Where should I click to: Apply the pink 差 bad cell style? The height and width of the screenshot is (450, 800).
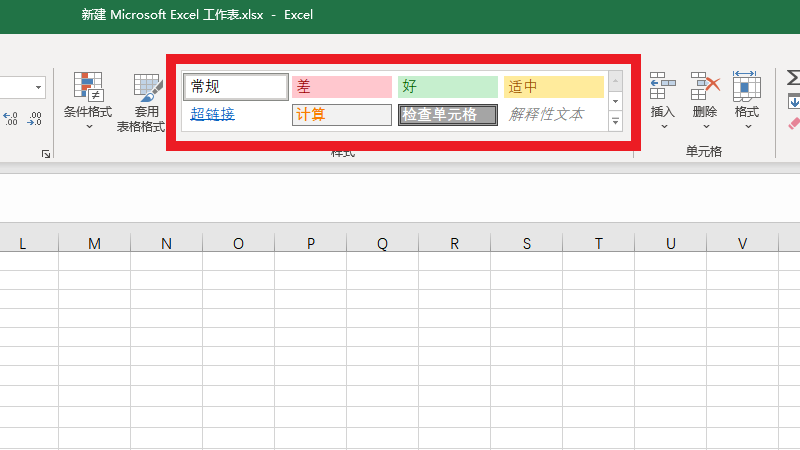pyautogui.click(x=341, y=87)
